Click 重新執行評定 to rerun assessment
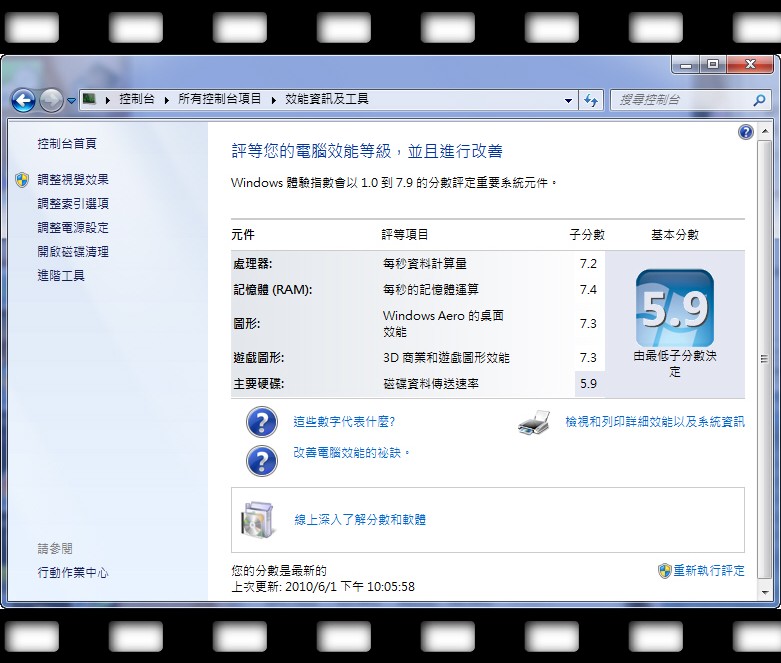Screen dimensions: 781x663 pyautogui.click(x=709, y=570)
